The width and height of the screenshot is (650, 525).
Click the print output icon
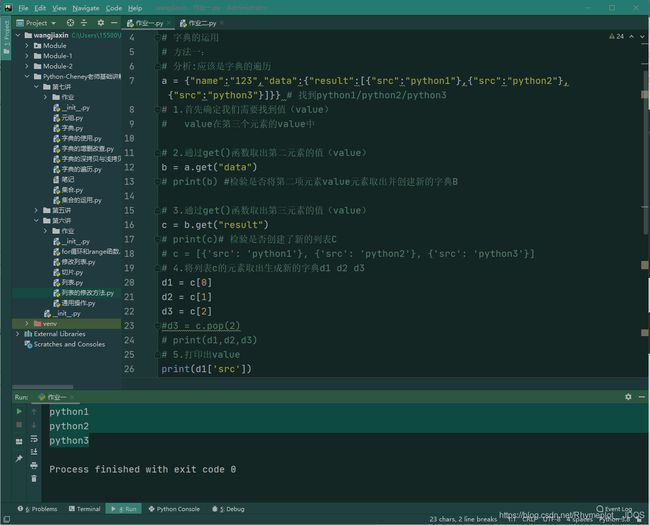click(x=34, y=466)
